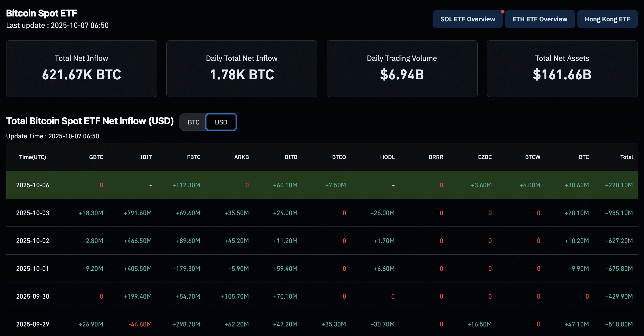Click the +105.70M ARKB value

tap(235, 297)
